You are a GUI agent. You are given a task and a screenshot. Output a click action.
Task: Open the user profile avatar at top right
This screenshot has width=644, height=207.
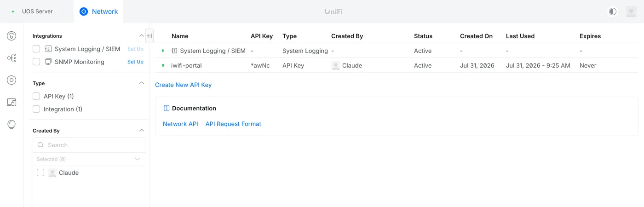pos(631,11)
